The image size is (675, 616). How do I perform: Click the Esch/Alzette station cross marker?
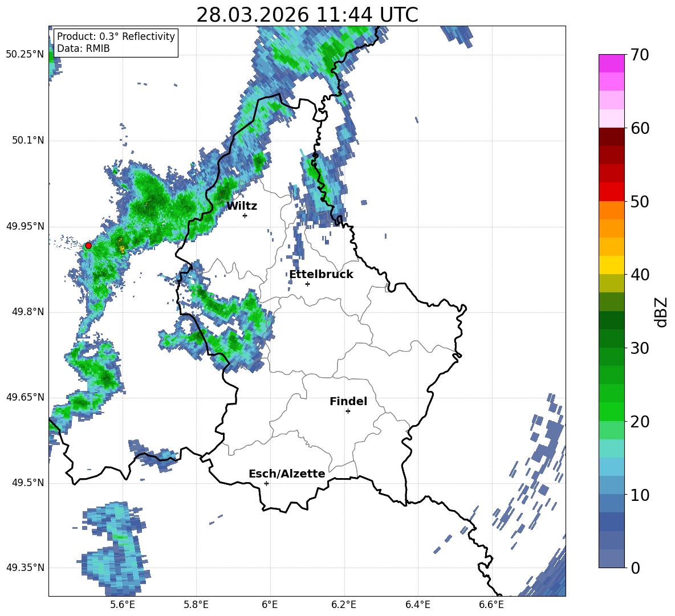[266, 483]
